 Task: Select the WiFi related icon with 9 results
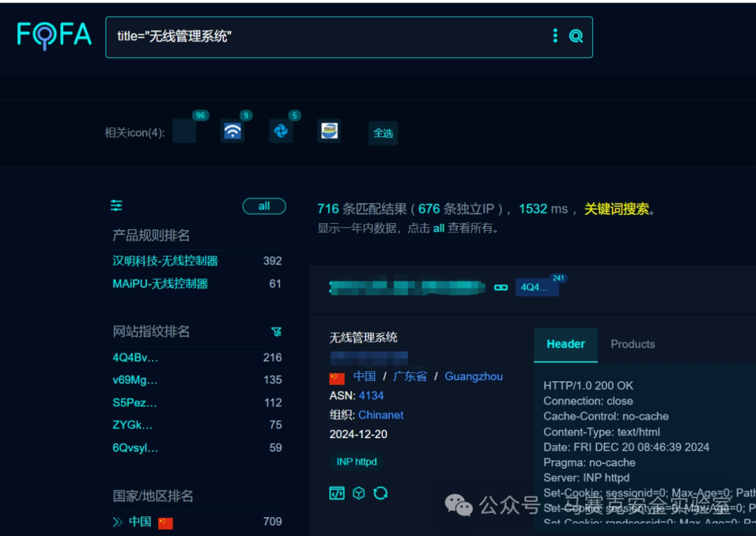232,131
